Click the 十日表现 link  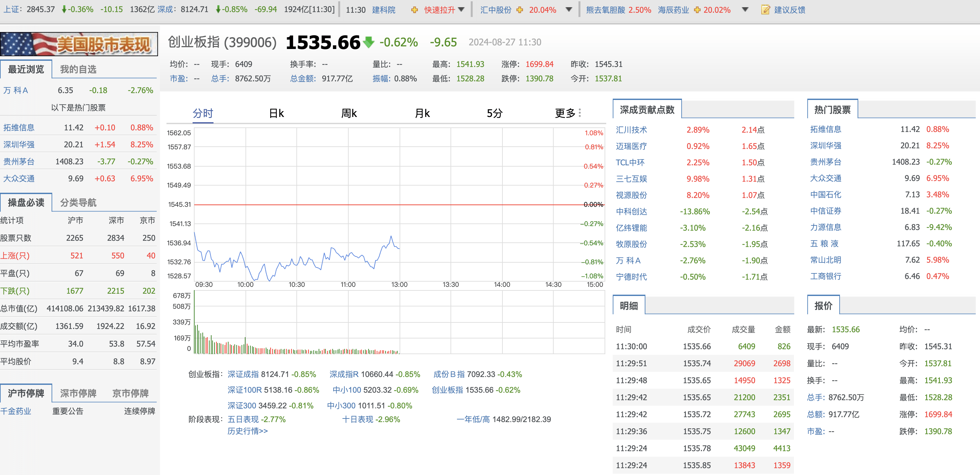[357, 419]
